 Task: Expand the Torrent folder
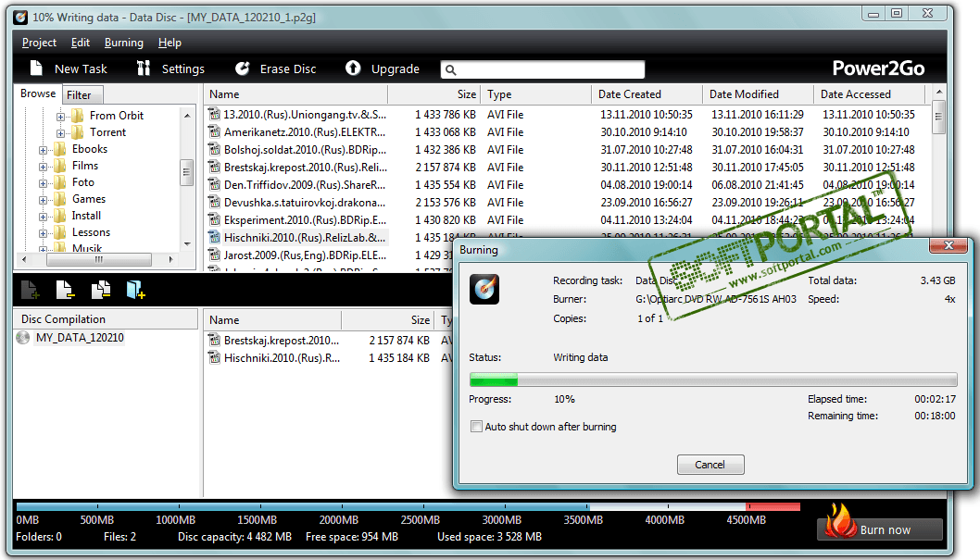pos(60,133)
